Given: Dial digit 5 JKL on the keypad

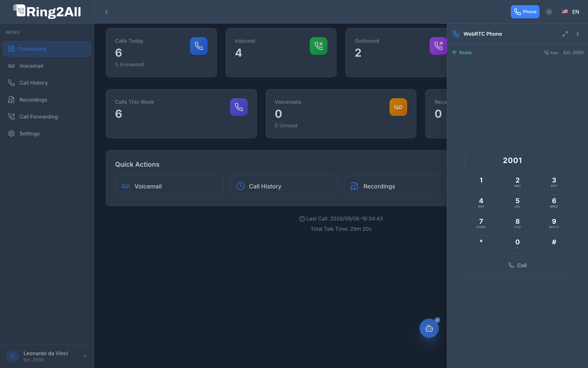Looking at the screenshot, I should click(518, 203).
